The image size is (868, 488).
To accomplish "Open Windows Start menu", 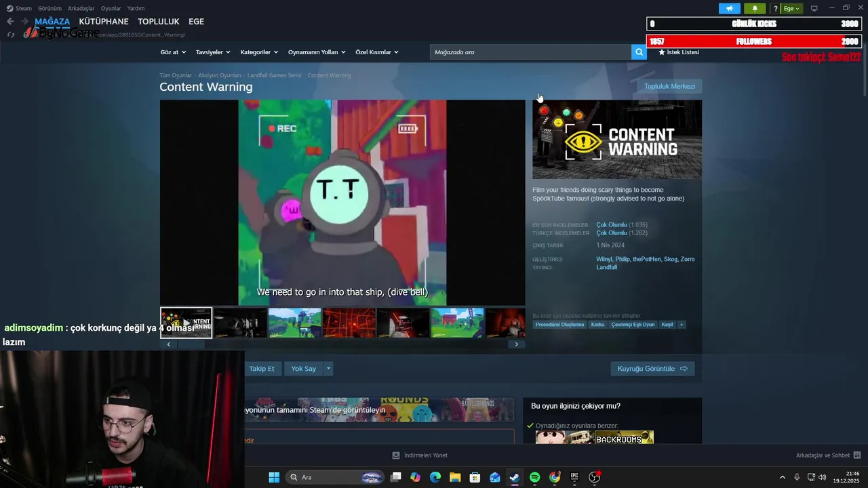I will tap(274, 477).
